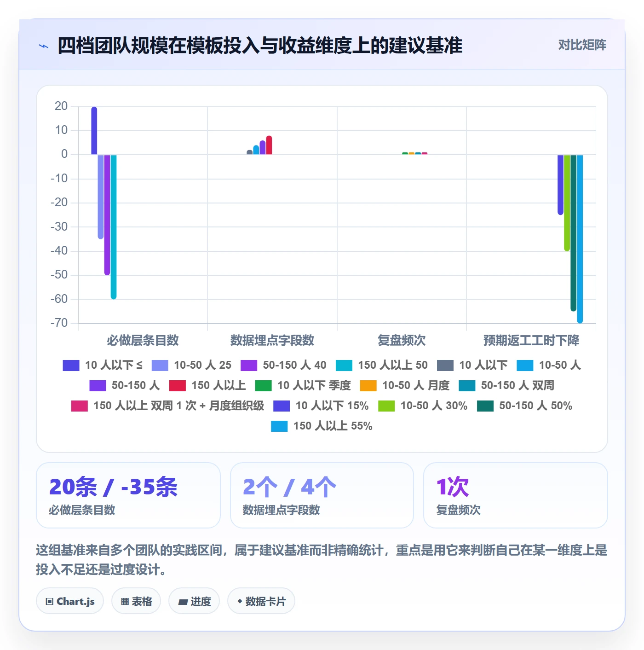
Task: Click the 表格 tag chip
Action: (136, 601)
